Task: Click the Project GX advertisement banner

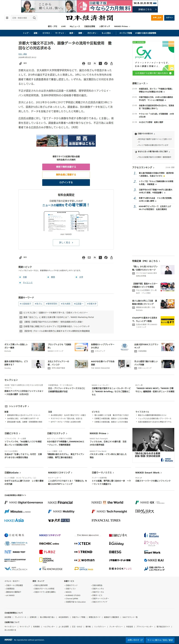Action: [153, 58]
